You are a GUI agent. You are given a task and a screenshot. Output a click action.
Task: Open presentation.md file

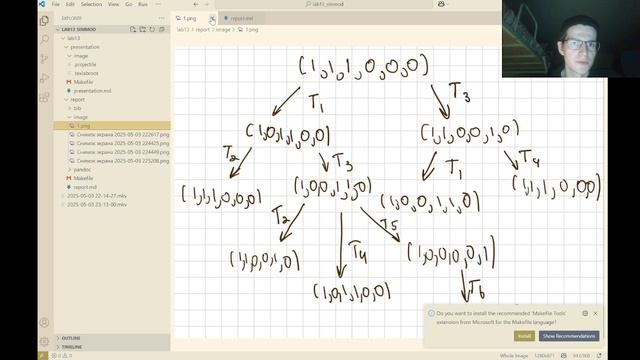point(112,91)
